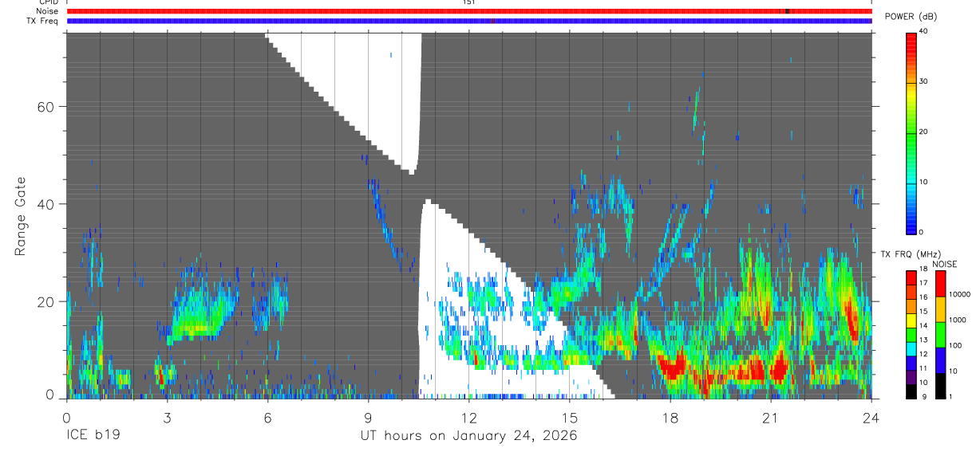Click the "40" label atop the POWER colorbar
980x452 pixels.
(x=924, y=32)
